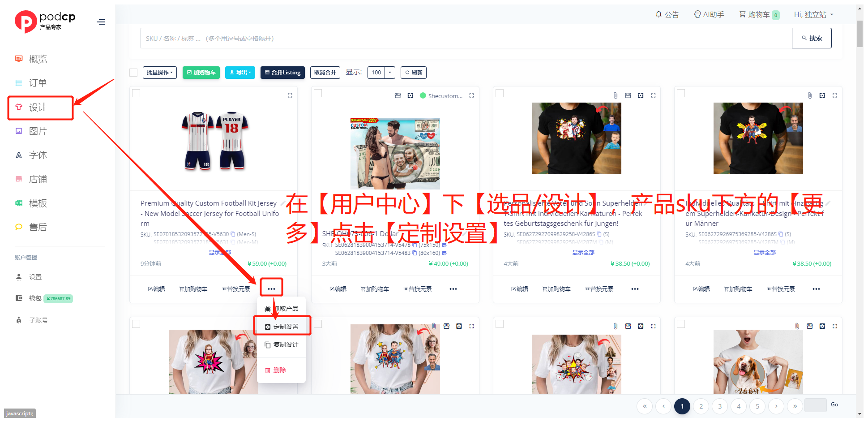Click the podcp logo

click(45, 22)
